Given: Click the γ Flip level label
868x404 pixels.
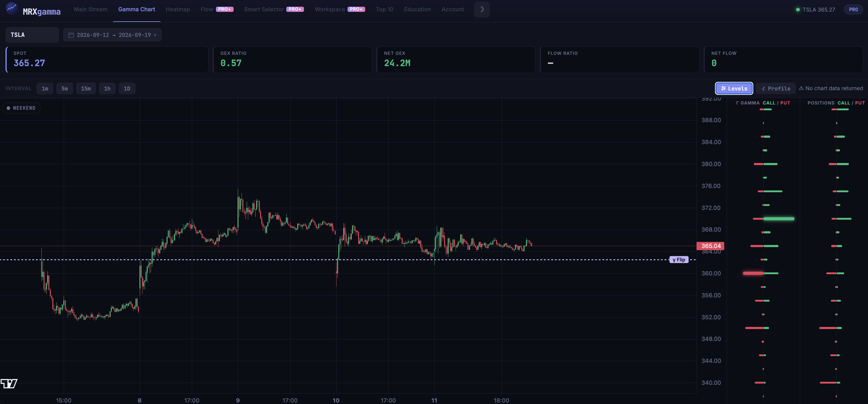Looking at the screenshot, I should pyautogui.click(x=679, y=260).
